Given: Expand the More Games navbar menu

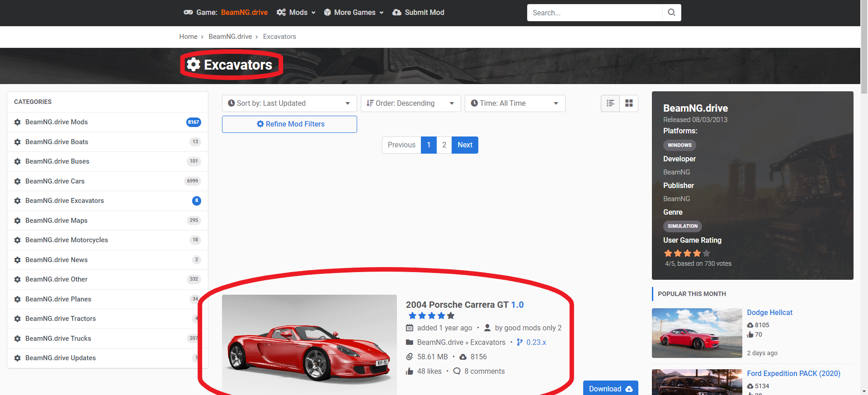Looking at the screenshot, I should 354,13.
